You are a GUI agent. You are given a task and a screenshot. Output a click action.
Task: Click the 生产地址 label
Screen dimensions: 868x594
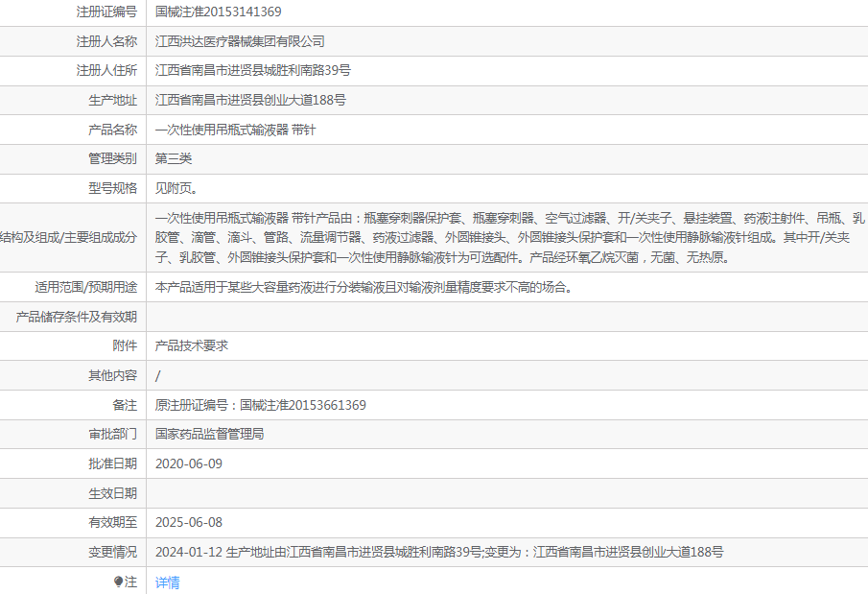pos(112,101)
